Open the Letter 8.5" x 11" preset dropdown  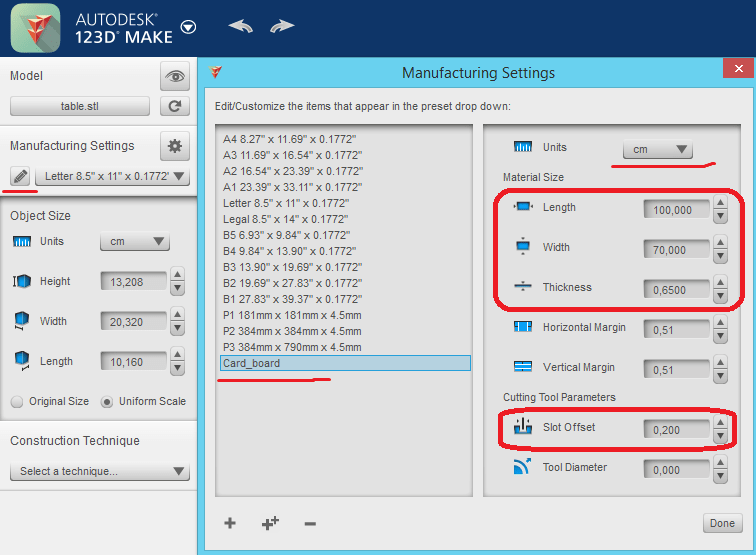click(112, 176)
